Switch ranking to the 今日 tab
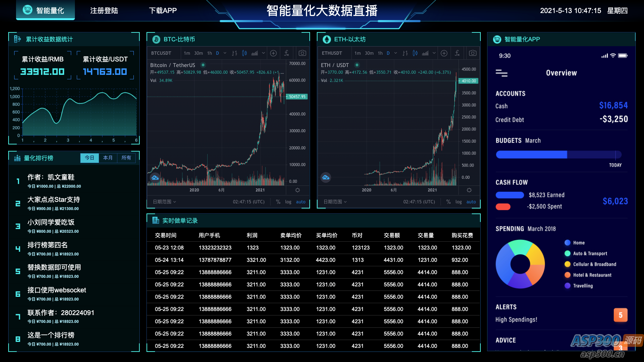 click(x=89, y=158)
